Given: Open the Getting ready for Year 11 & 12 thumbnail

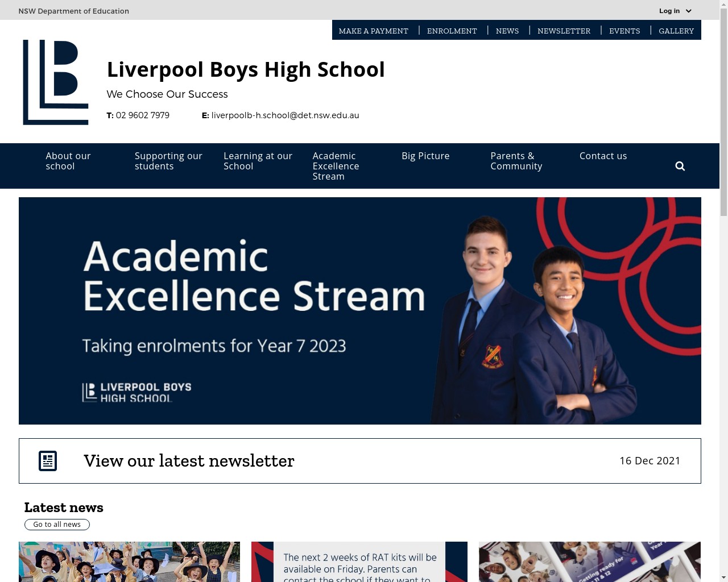Looking at the screenshot, I should click(590, 562).
